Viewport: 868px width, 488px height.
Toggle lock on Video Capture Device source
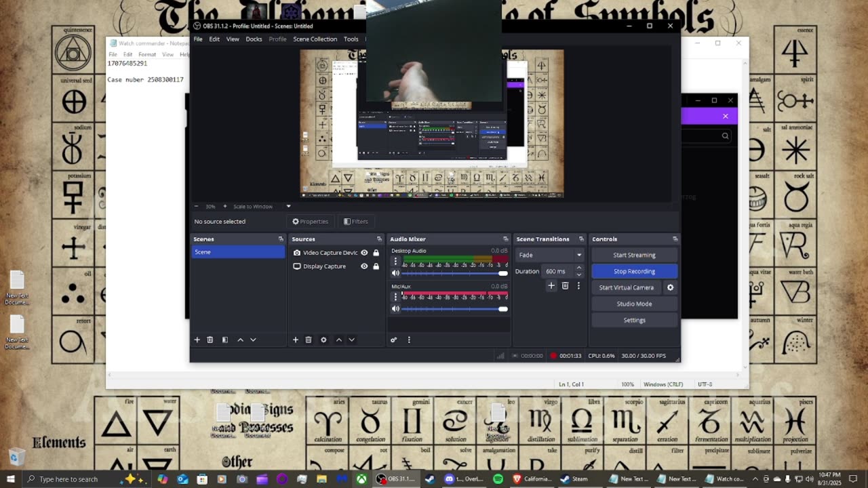tap(376, 253)
